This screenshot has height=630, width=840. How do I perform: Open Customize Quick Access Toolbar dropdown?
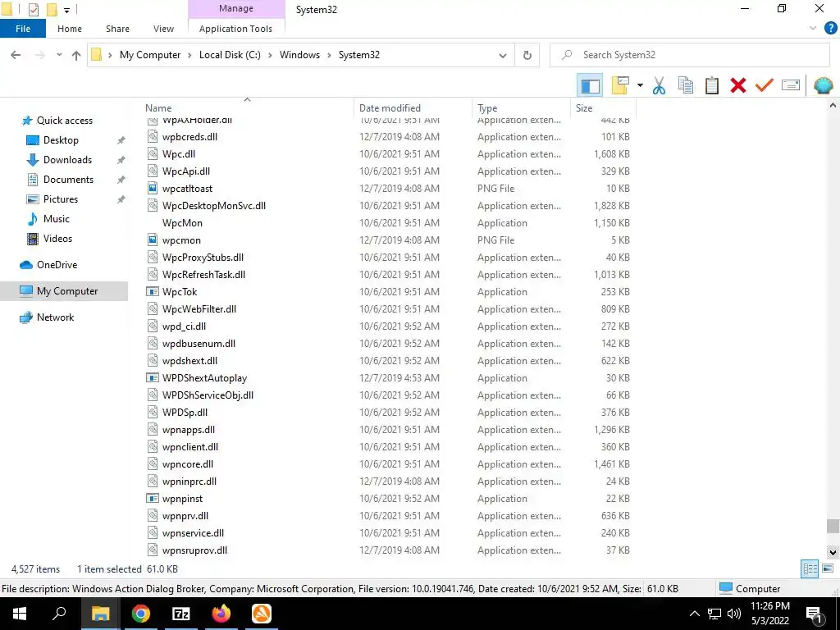(x=66, y=10)
